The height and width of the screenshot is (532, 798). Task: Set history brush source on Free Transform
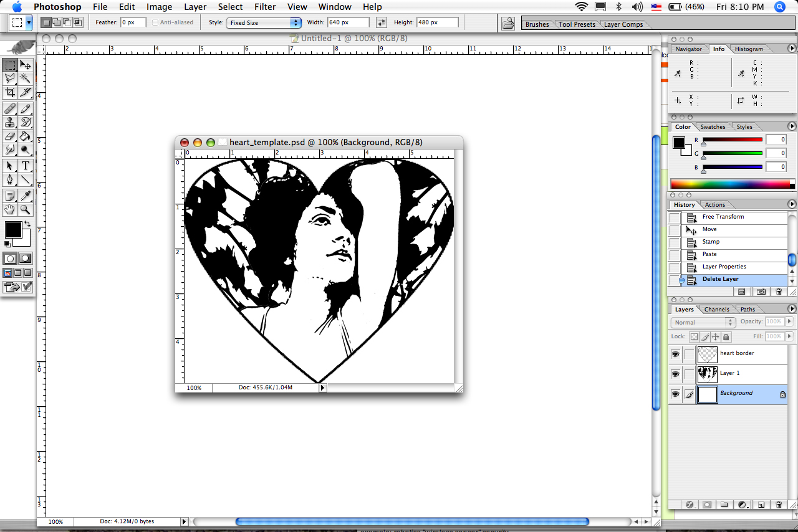(x=675, y=217)
